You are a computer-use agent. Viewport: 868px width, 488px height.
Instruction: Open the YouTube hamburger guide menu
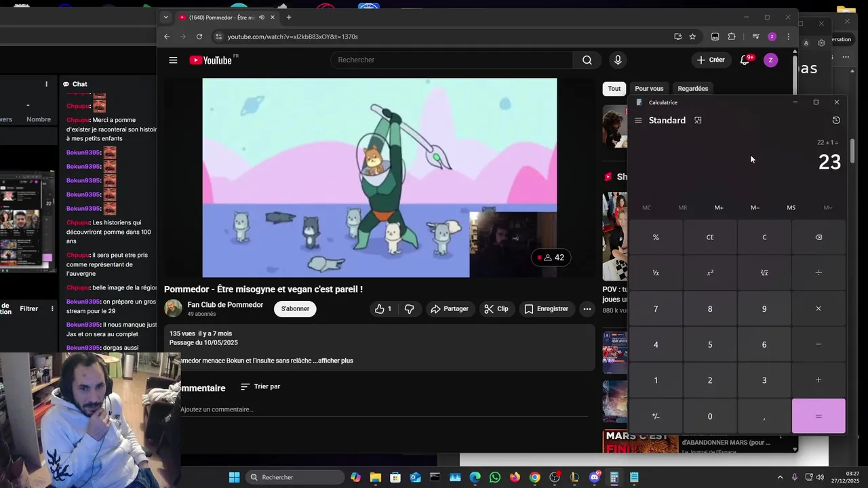[173, 60]
